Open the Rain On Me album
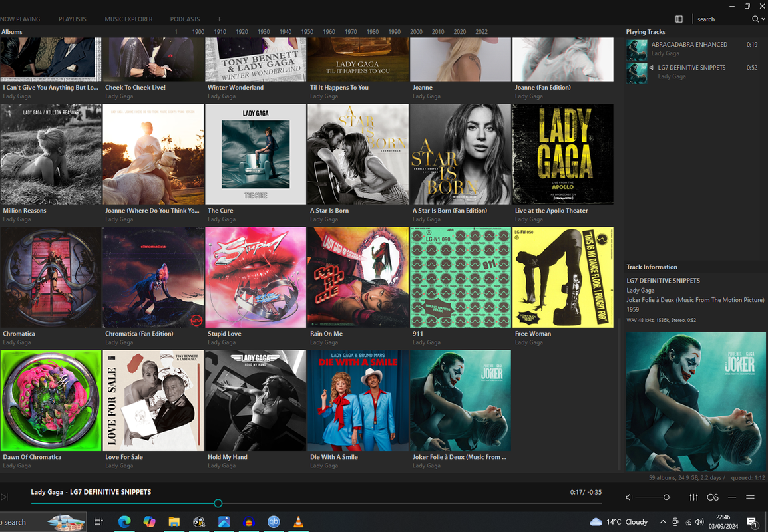 358,277
